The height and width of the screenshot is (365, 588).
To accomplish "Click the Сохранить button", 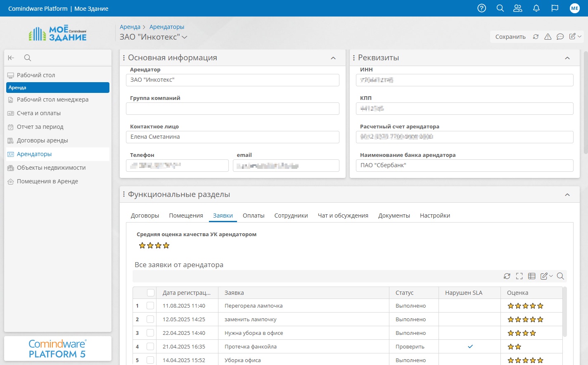I will tap(510, 37).
